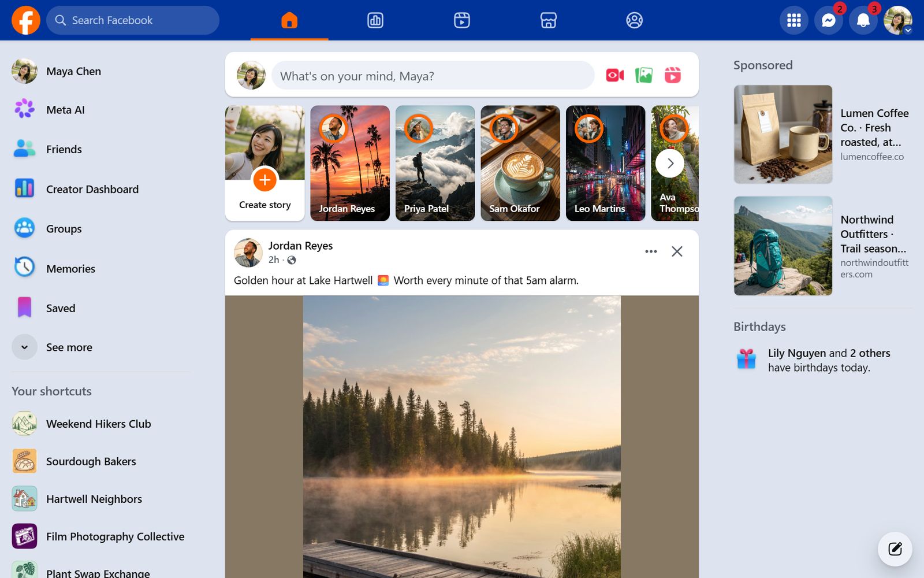
Task: Switch to the profile circle tab
Action: [x=634, y=20]
